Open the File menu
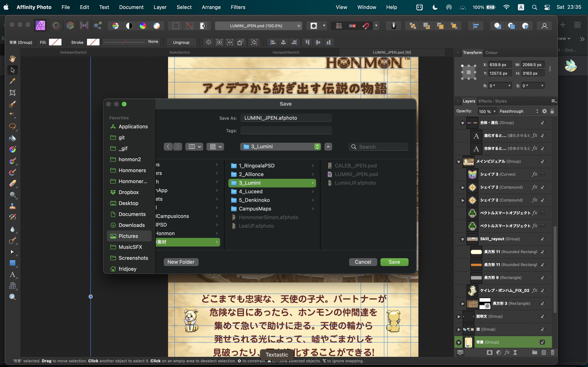This screenshot has height=367, width=588. [x=66, y=7]
